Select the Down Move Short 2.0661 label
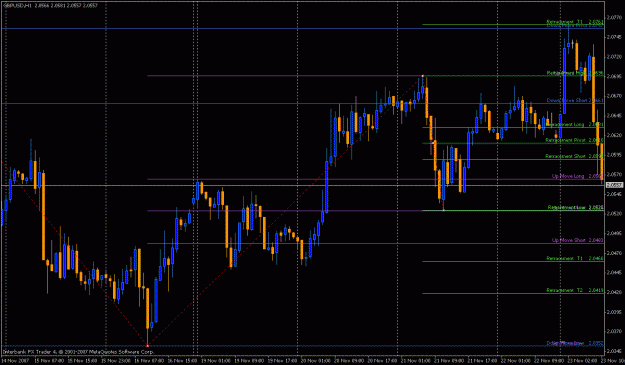The image size is (625, 365). pyautogui.click(x=574, y=100)
